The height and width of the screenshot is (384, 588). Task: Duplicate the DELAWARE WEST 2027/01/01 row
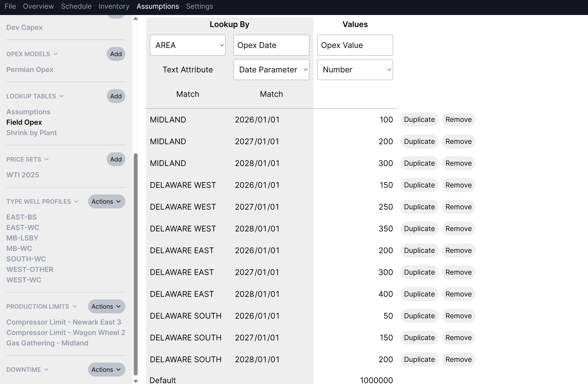(419, 207)
